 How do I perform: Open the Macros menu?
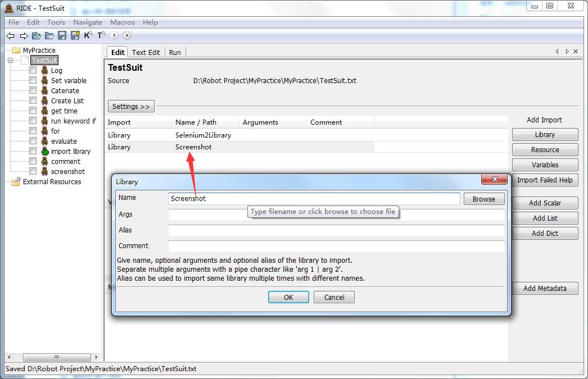point(122,22)
